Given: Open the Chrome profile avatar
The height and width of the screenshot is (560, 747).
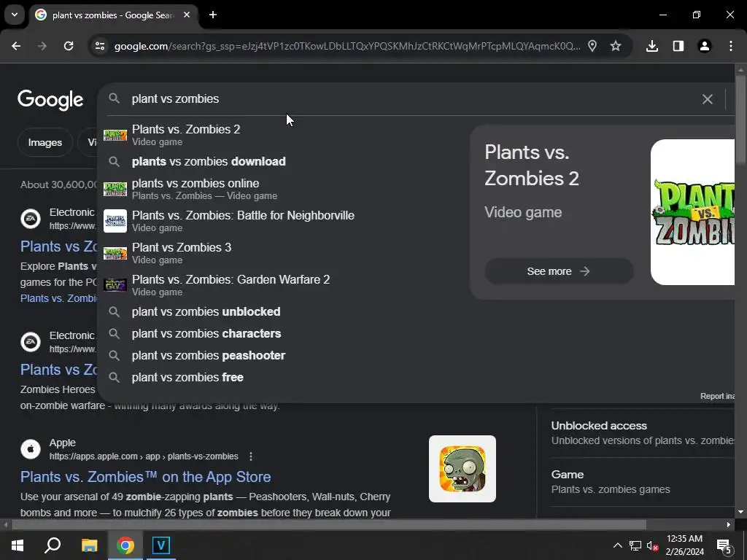Looking at the screenshot, I should tap(705, 46).
